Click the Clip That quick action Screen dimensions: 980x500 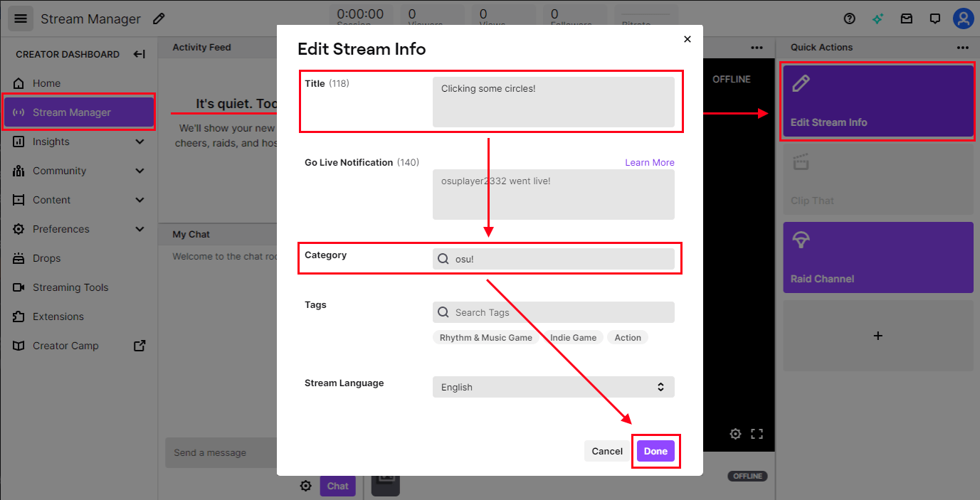click(878, 179)
